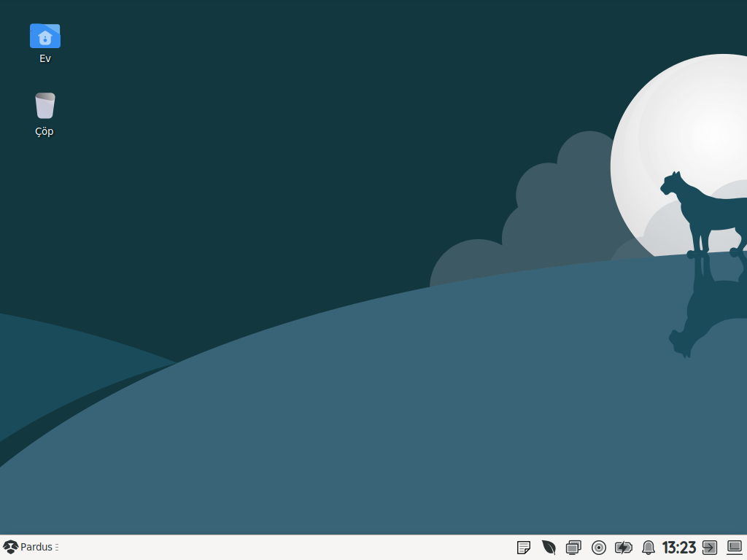747x560 pixels.
Task: Click the 'Çöp' label under the trash
Action: coord(44,132)
